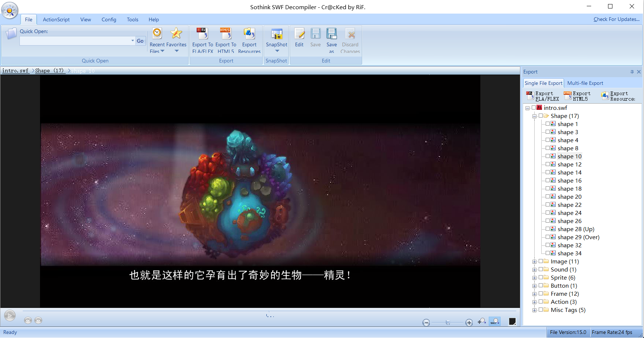Zoom in with the plus button
Viewport: 644px width, 338px height.
click(x=469, y=323)
